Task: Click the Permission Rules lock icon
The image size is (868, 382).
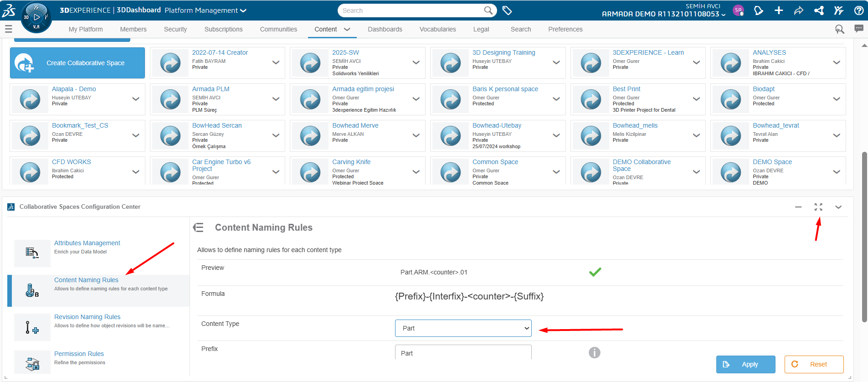Action: (32, 363)
